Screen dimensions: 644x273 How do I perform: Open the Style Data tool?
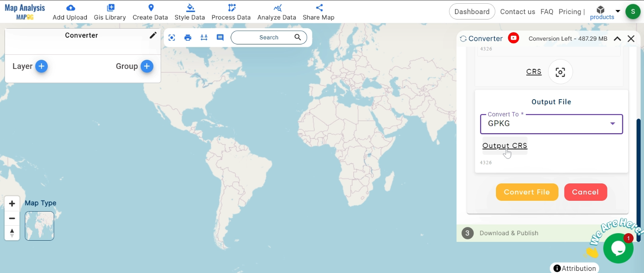pyautogui.click(x=190, y=12)
